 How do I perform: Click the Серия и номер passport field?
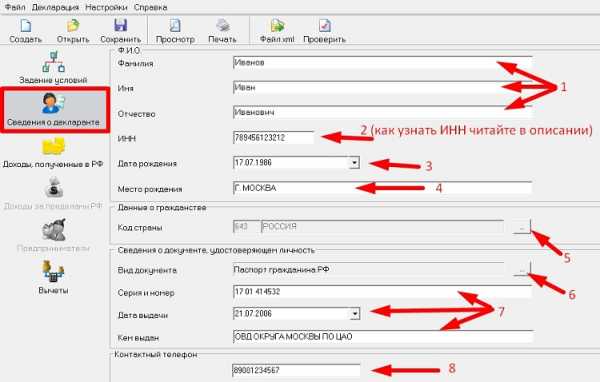382,292
